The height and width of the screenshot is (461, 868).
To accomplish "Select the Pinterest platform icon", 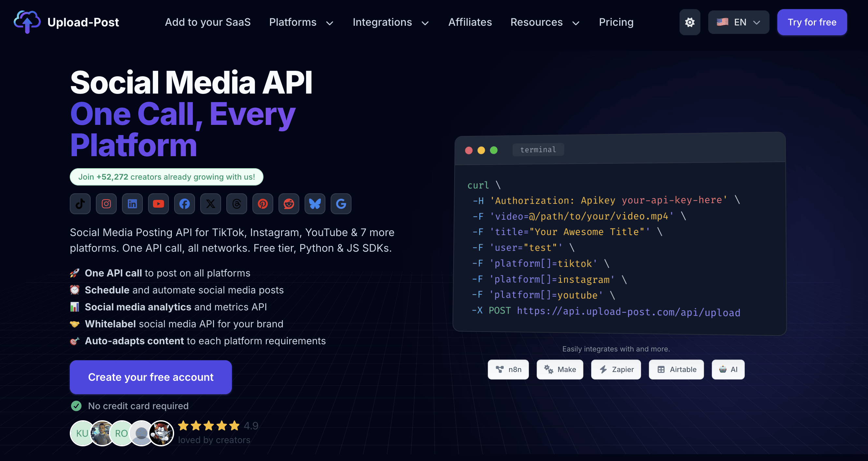I will pyautogui.click(x=263, y=204).
